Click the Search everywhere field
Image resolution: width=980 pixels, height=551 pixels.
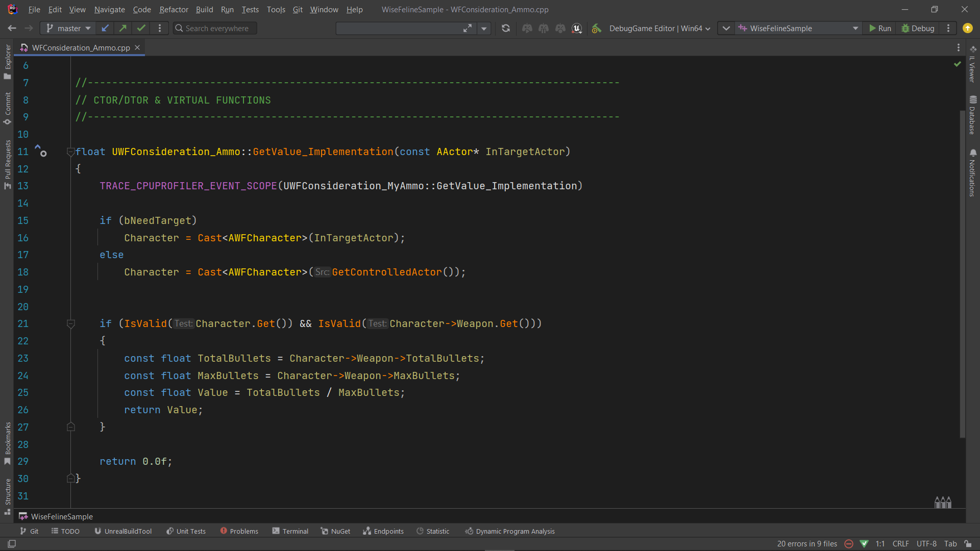215,29
